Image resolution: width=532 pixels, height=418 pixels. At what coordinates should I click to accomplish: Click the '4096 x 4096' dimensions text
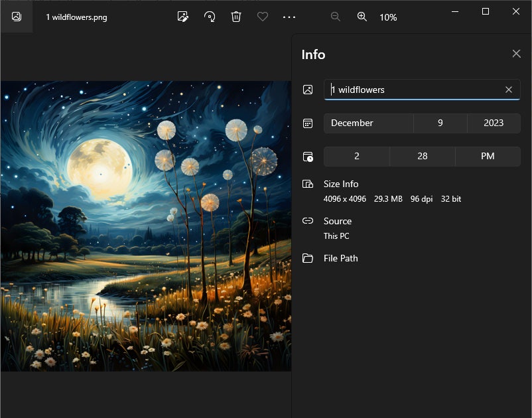(x=345, y=199)
